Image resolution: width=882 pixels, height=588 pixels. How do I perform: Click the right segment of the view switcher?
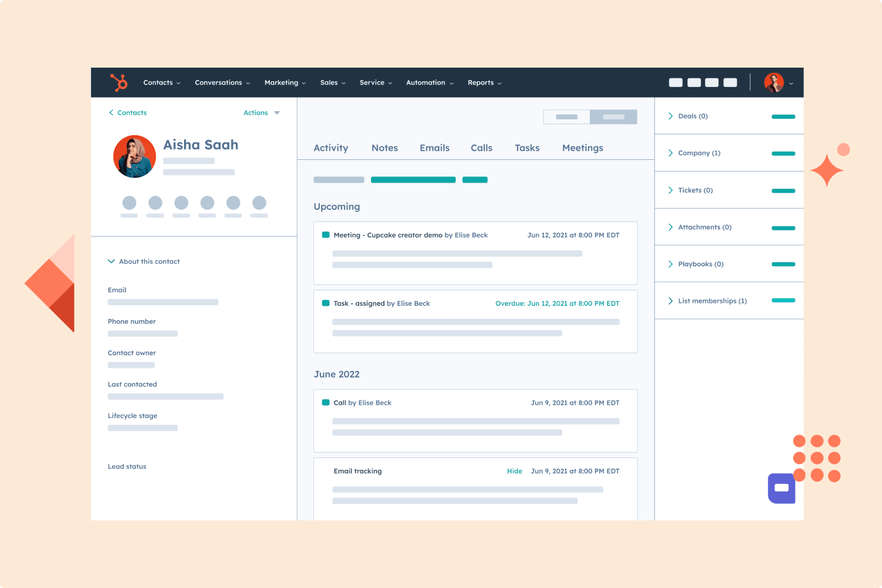coord(613,116)
